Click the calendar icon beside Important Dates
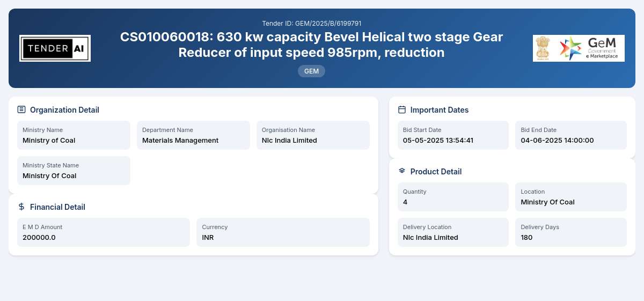644x301 pixels. pyautogui.click(x=402, y=109)
